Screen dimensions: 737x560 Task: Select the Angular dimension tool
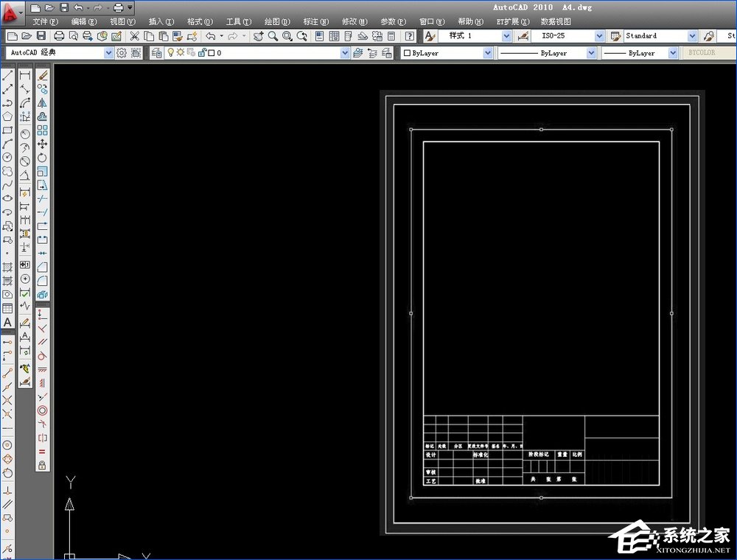[x=25, y=175]
